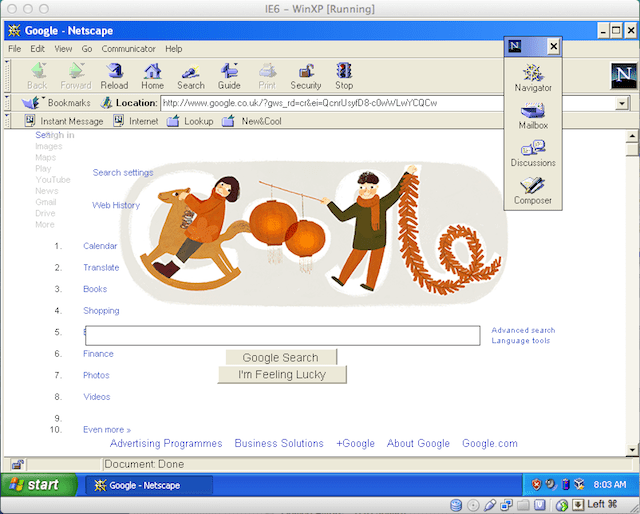Open the Videos link

97,397
